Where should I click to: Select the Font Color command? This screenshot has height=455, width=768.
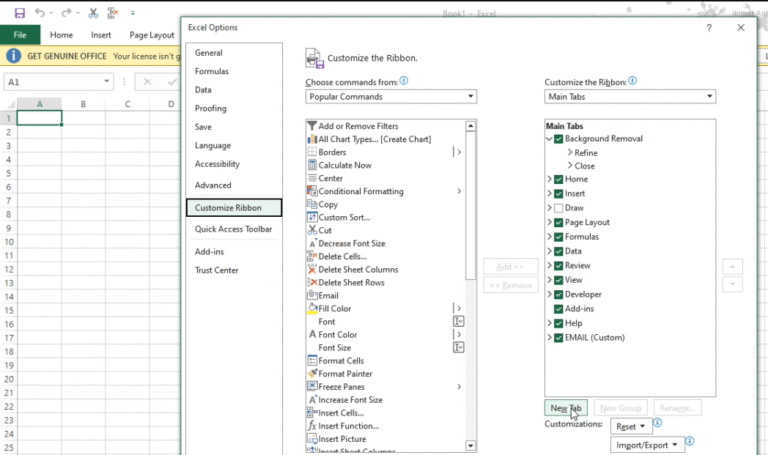click(x=385, y=335)
